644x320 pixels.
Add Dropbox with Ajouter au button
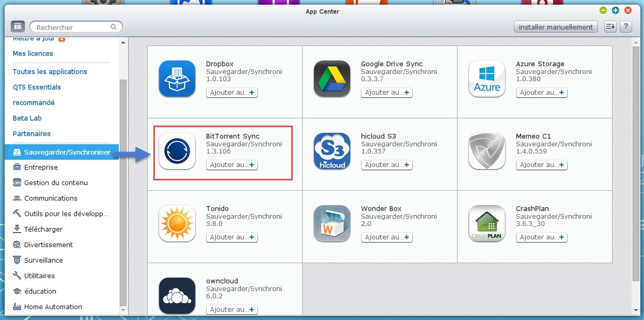(232, 93)
